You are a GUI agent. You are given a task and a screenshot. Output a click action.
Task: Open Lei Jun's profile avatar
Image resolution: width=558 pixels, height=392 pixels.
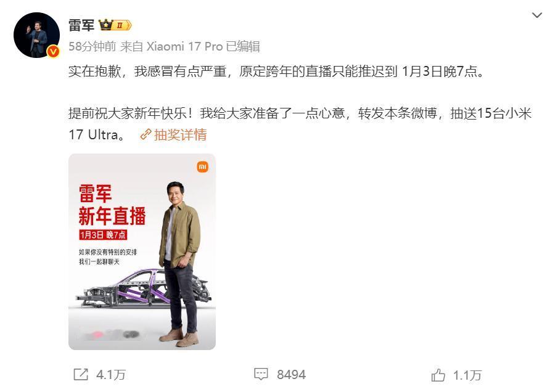pos(36,35)
